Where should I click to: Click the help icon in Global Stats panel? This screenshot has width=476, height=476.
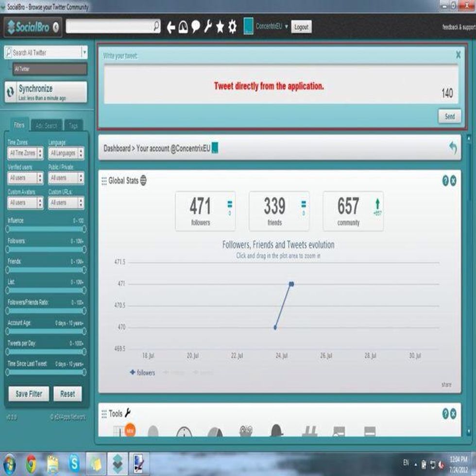pyautogui.click(x=445, y=181)
